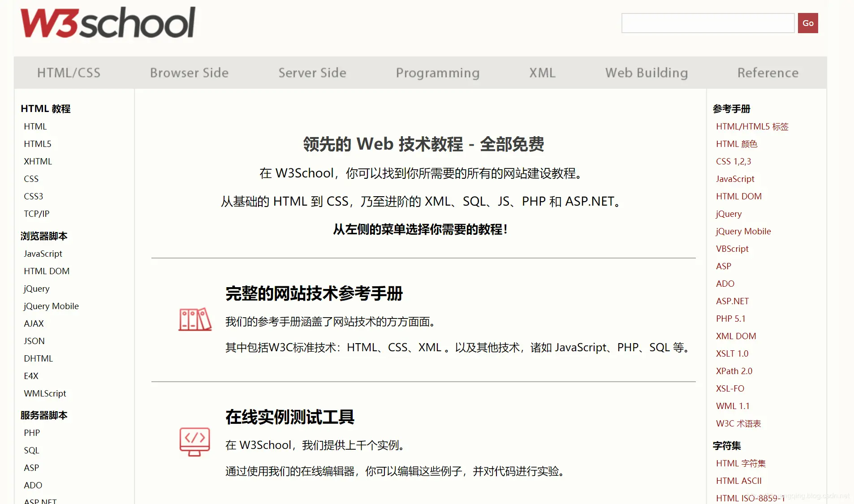Go to the HTML ASCII reference
Screen dimensions: 854x504
739,481
